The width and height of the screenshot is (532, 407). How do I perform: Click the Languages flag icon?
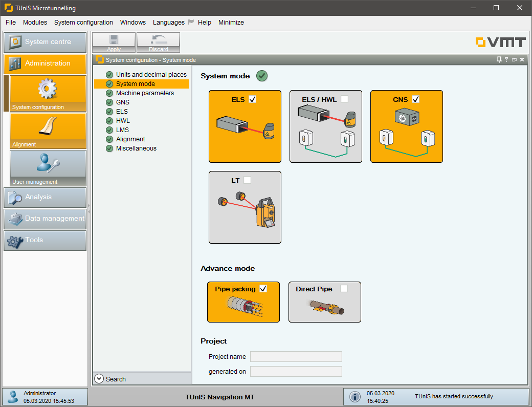[x=191, y=22]
